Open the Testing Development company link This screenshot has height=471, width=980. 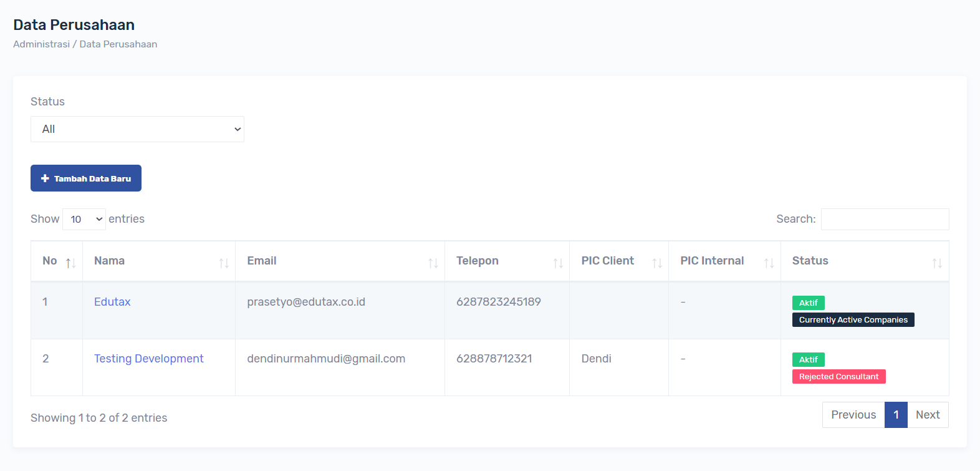[148, 359]
